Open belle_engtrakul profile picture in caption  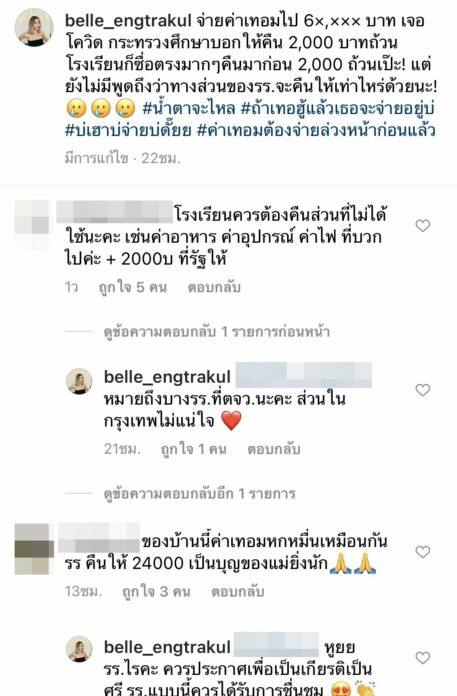34,27
